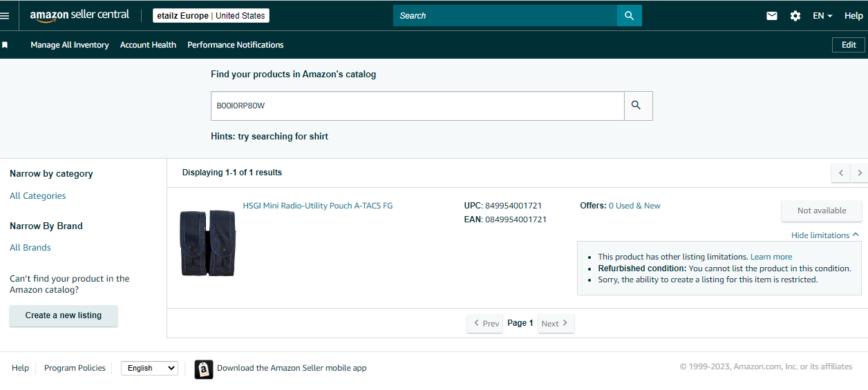This screenshot has height=390, width=868.
Task: Open Manage All Inventory
Action: click(x=70, y=45)
